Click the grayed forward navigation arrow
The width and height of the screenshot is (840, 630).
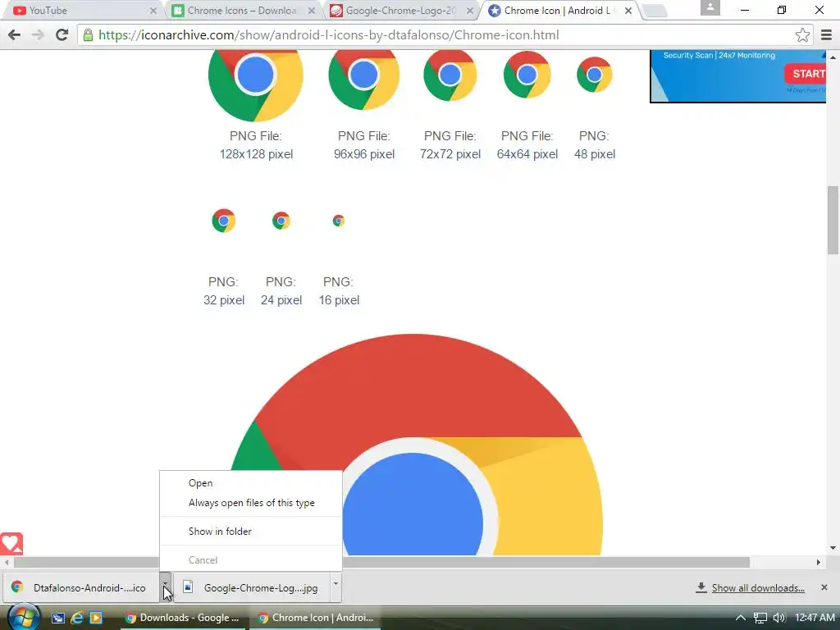(38, 34)
